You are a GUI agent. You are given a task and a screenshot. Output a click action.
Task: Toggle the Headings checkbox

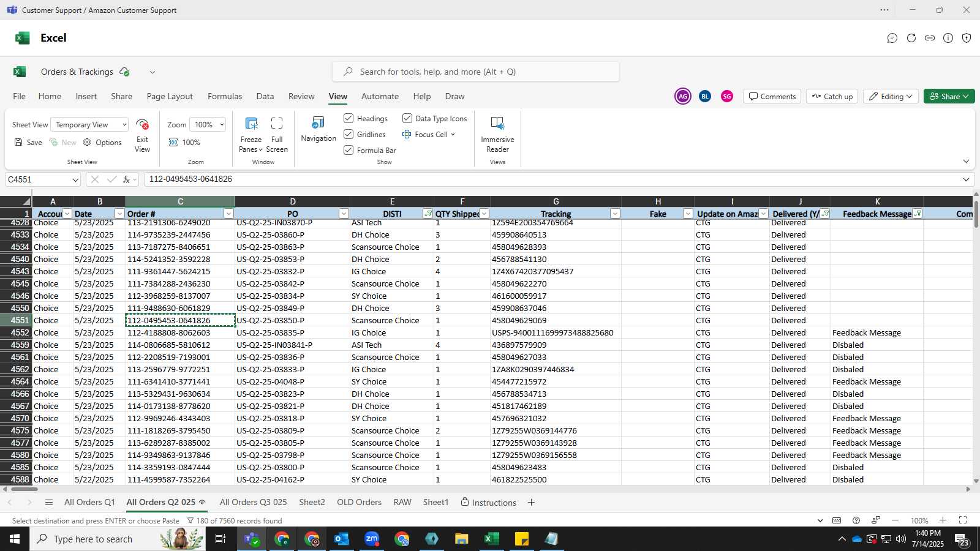(349, 118)
